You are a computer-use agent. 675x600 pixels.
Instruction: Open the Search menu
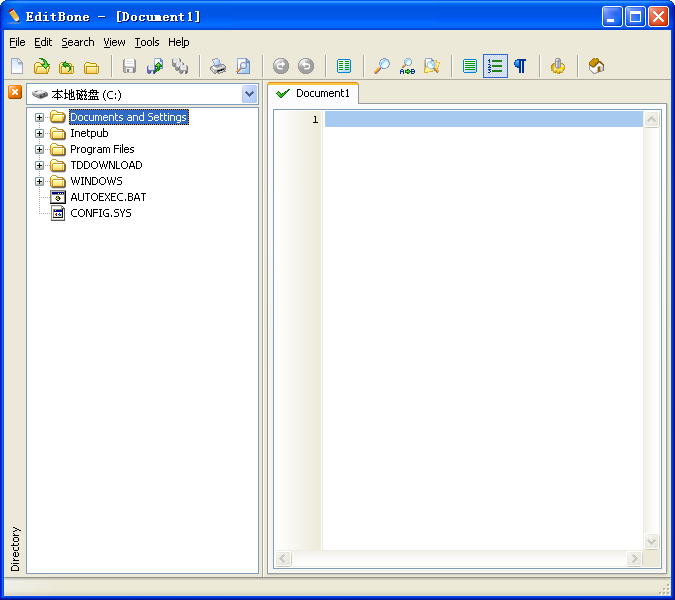pyautogui.click(x=77, y=42)
